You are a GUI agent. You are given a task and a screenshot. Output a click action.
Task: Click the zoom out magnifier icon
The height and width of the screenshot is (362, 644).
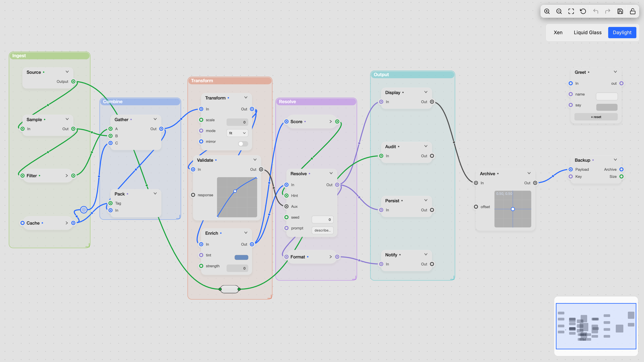pos(559,11)
